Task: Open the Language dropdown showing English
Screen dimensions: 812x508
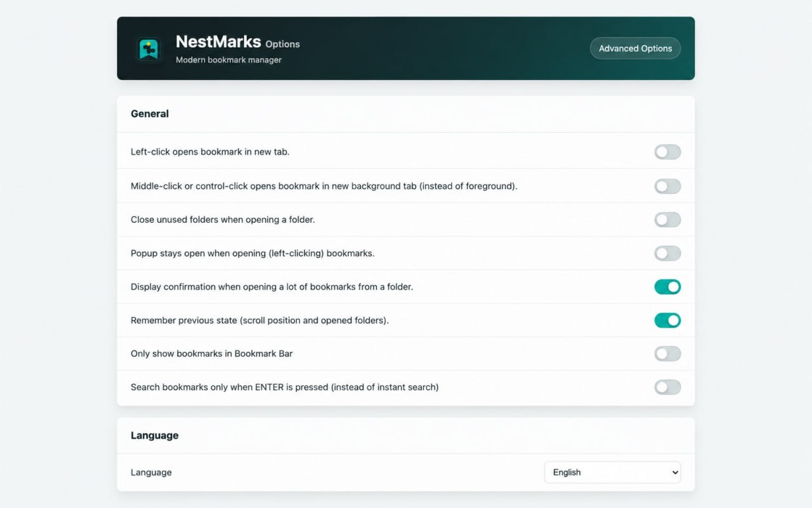Action: pos(612,472)
